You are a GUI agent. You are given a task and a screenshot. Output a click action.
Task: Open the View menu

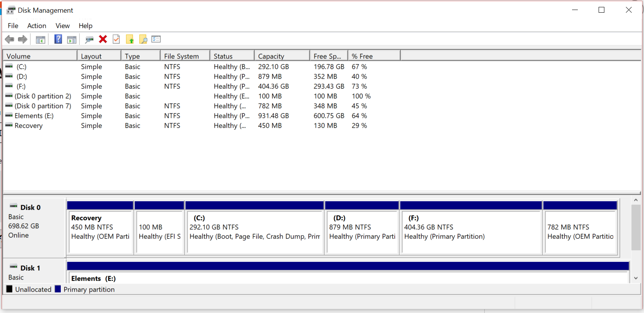coord(62,26)
